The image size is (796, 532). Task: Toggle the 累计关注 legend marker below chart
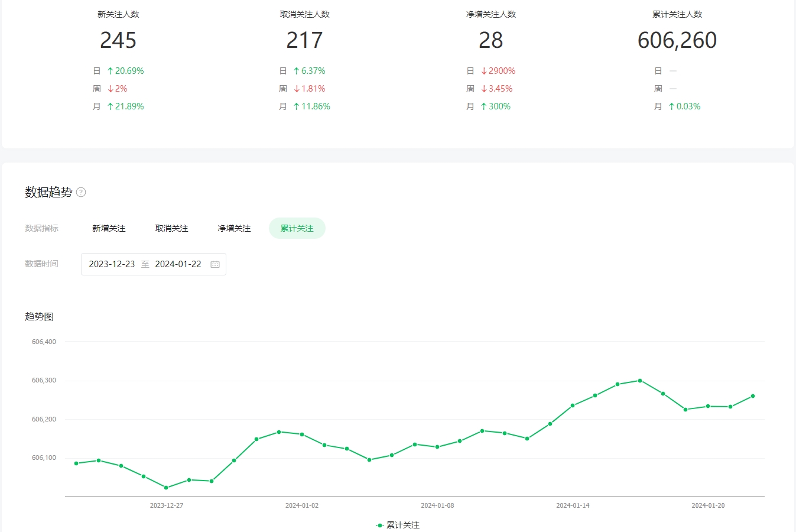tap(380, 525)
